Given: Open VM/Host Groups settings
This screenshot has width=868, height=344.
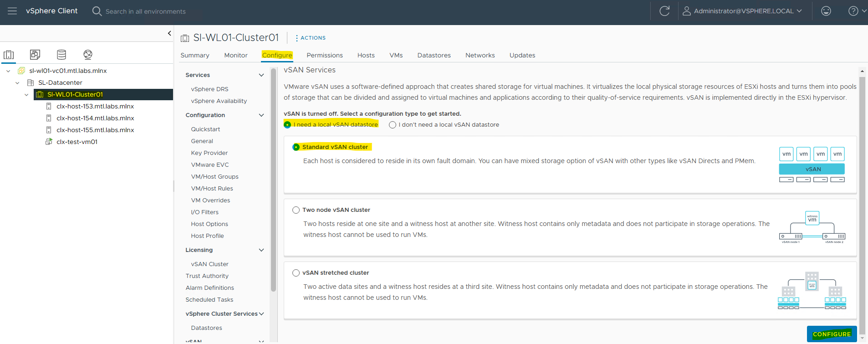Looking at the screenshot, I should tap(214, 177).
